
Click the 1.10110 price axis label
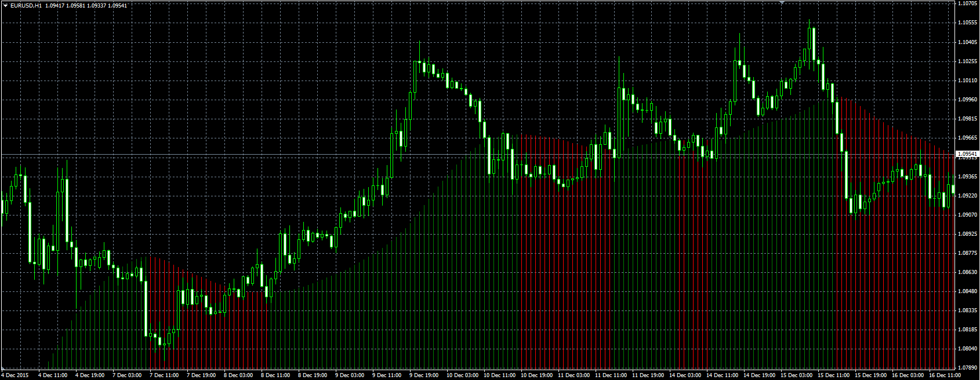pos(967,80)
